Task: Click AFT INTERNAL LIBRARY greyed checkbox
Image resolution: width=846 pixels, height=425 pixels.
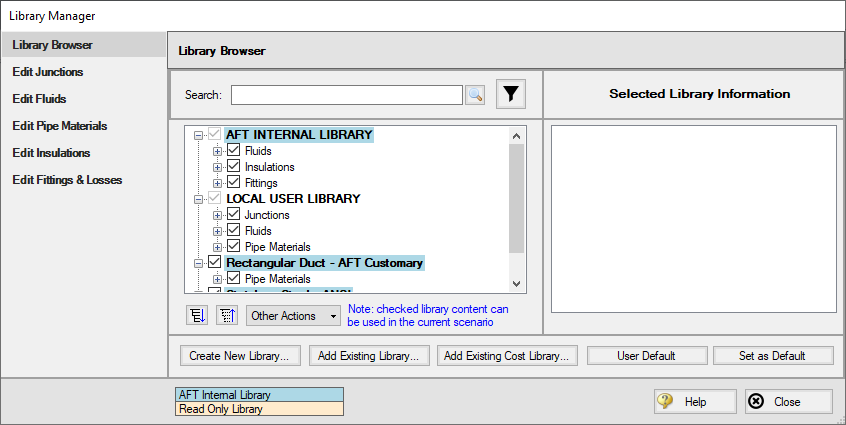Action: pos(215,134)
